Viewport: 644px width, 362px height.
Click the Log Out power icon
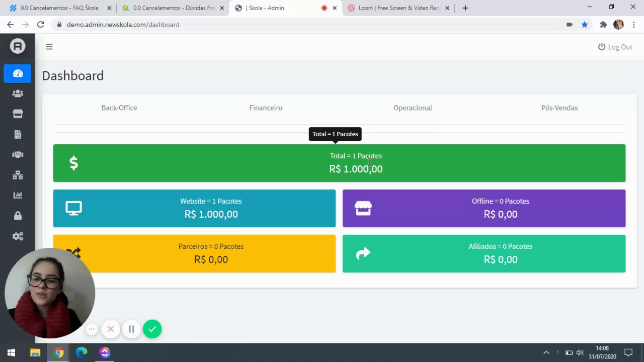601,47
